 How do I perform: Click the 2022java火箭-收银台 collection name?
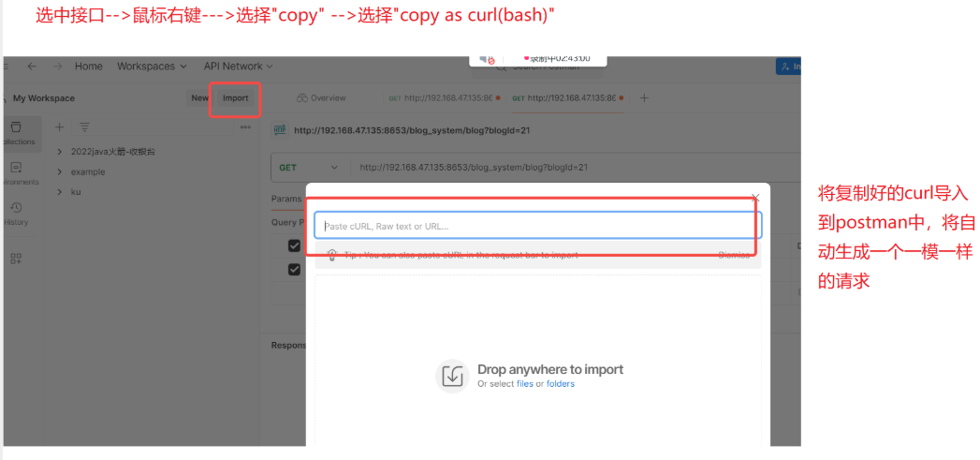coord(112,152)
